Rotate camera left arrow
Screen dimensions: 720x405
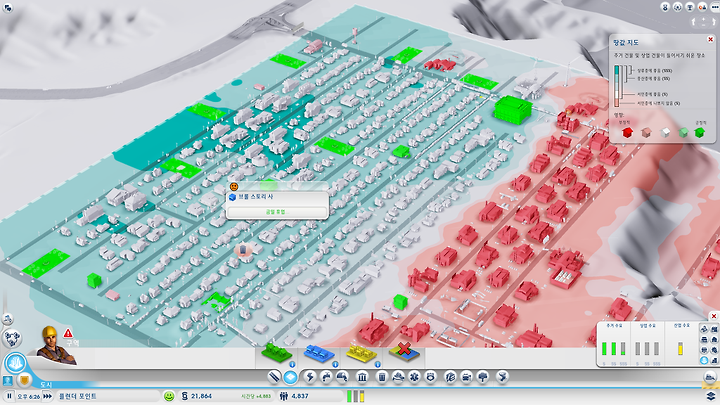click(694, 22)
